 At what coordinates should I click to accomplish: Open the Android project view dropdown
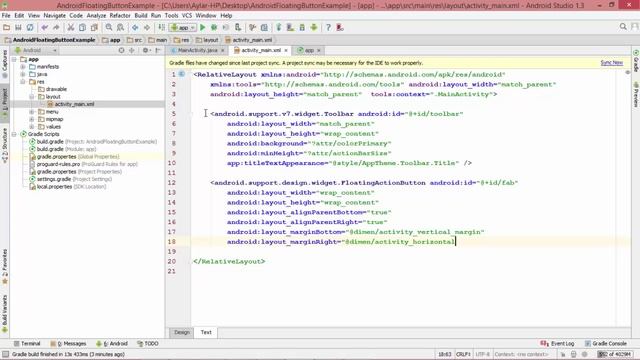click(36, 50)
